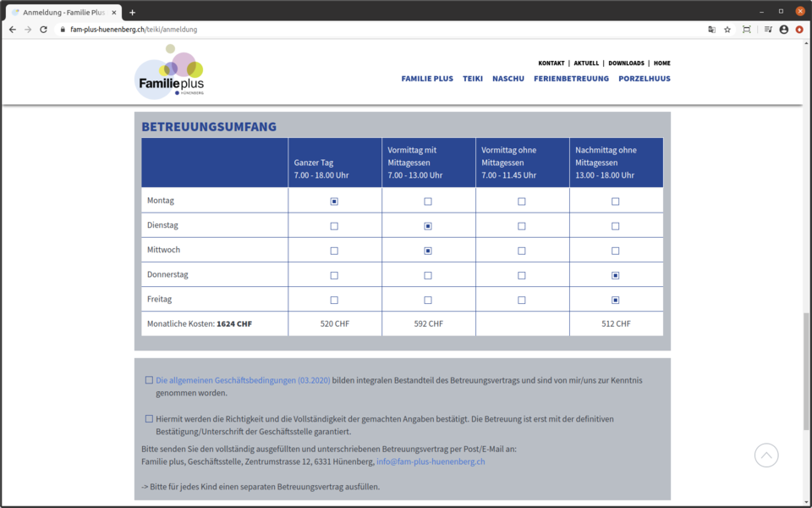Click the page vertical scrollbar thumb

coord(806,371)
